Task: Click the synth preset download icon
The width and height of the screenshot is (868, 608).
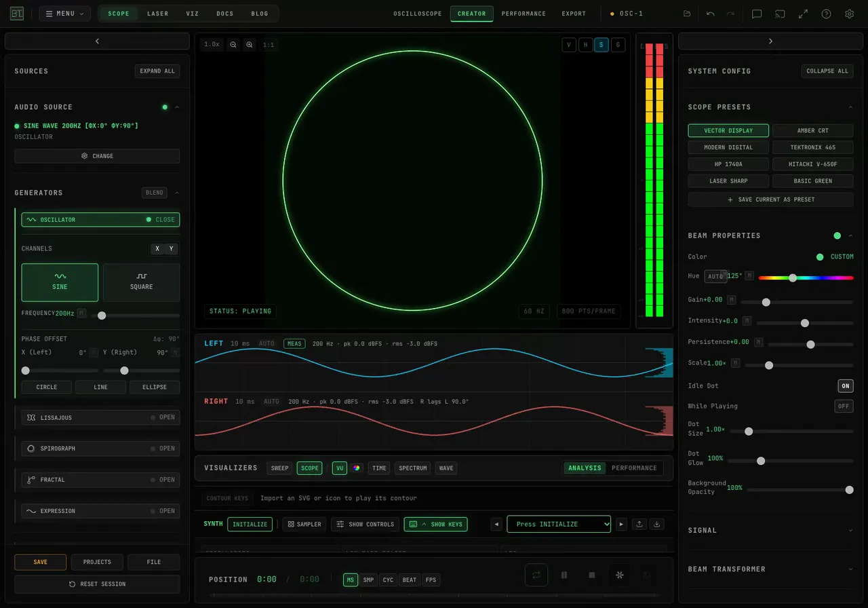Action: (x=656, y=524)
